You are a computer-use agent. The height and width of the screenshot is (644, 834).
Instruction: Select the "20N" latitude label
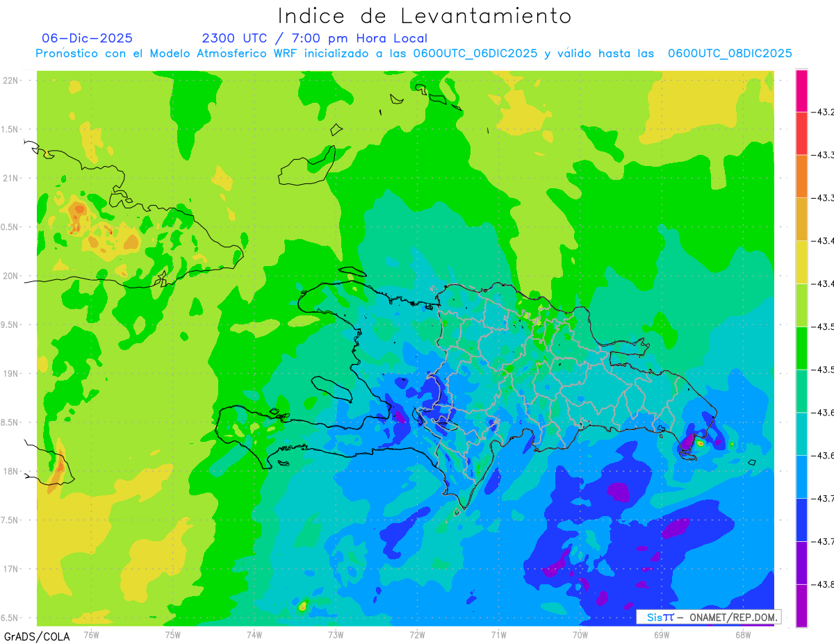pos(10,276)
